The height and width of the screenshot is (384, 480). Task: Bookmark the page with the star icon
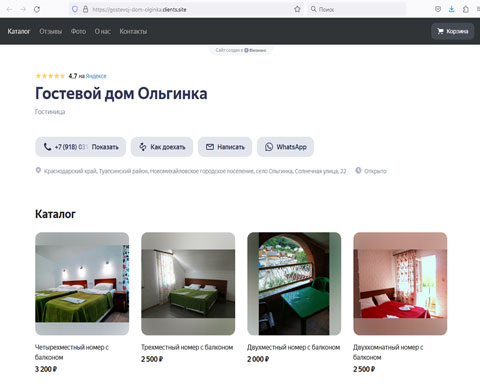tap(297, 9)
